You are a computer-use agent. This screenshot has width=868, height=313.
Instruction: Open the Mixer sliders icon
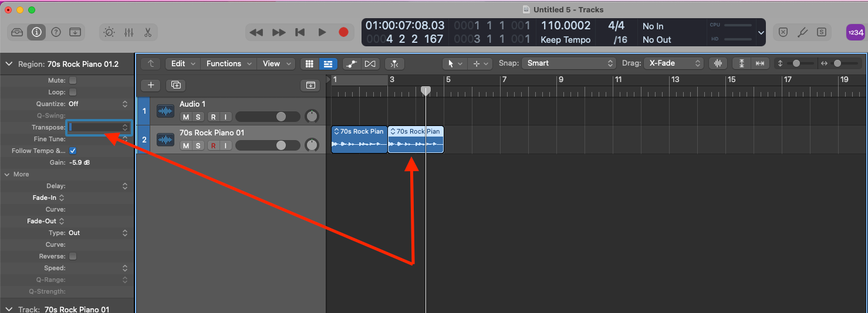click(x=129, y=32)
